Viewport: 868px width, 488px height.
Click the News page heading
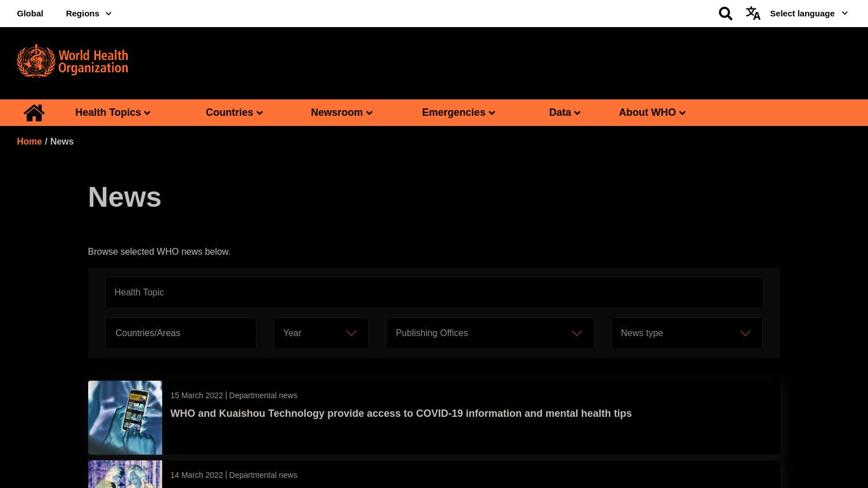[x=125, y=197]
